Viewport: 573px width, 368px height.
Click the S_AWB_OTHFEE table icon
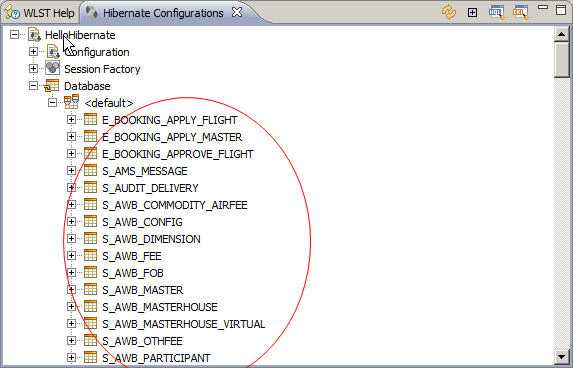(x=91, y=340)
